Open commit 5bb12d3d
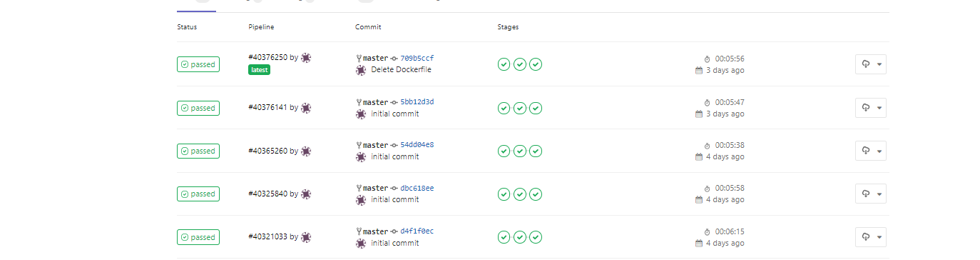 click(417, 102)
